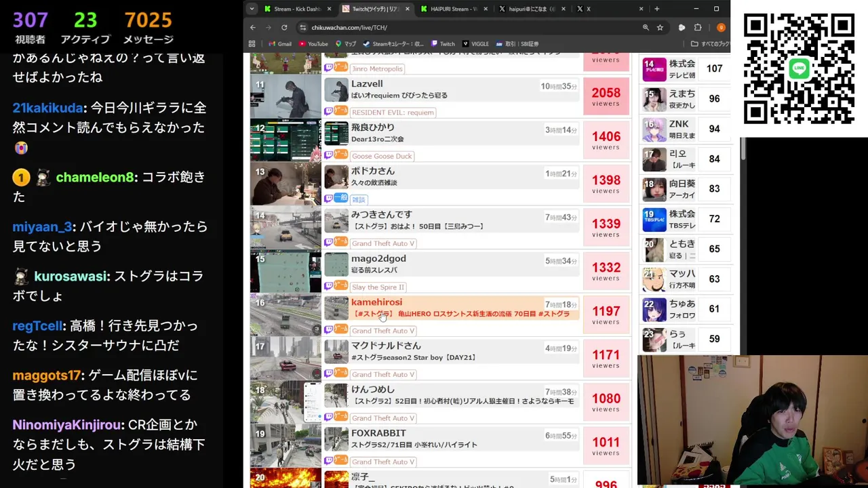This screenshot has width=868, height=488.
Task: Click Lazvell's profile avatar icon
Action: click(336, 90)
